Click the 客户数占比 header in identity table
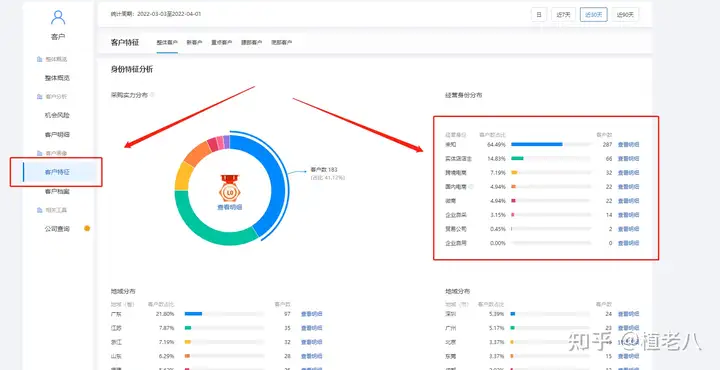 click(x=492, y=135)
